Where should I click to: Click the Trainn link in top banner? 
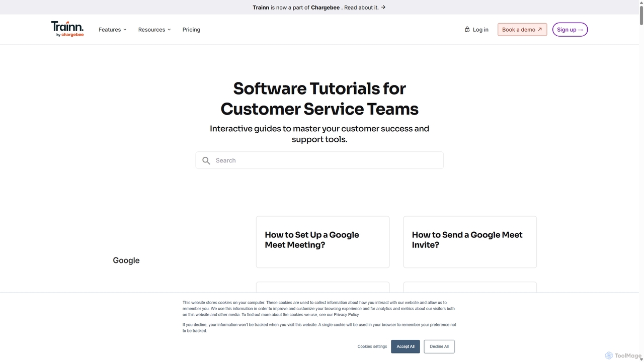(261, 8)
